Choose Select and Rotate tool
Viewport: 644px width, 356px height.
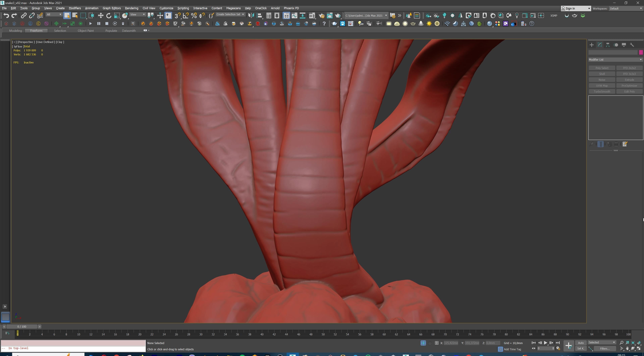click(x=109, y=15)
